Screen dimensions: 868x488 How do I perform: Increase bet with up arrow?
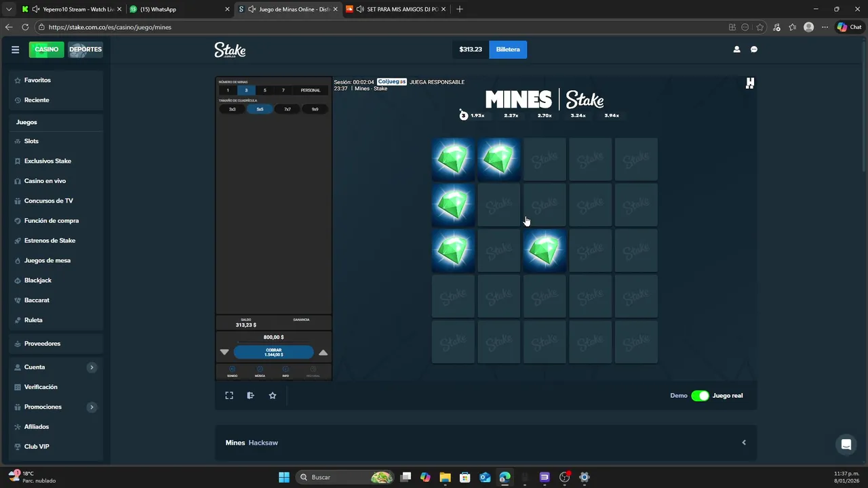pyautogui.click(x=323, y=352)
